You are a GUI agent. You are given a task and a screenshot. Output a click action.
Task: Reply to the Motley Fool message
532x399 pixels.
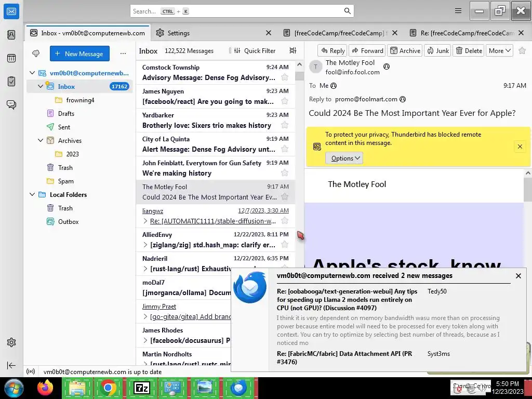tap(332, 50)
